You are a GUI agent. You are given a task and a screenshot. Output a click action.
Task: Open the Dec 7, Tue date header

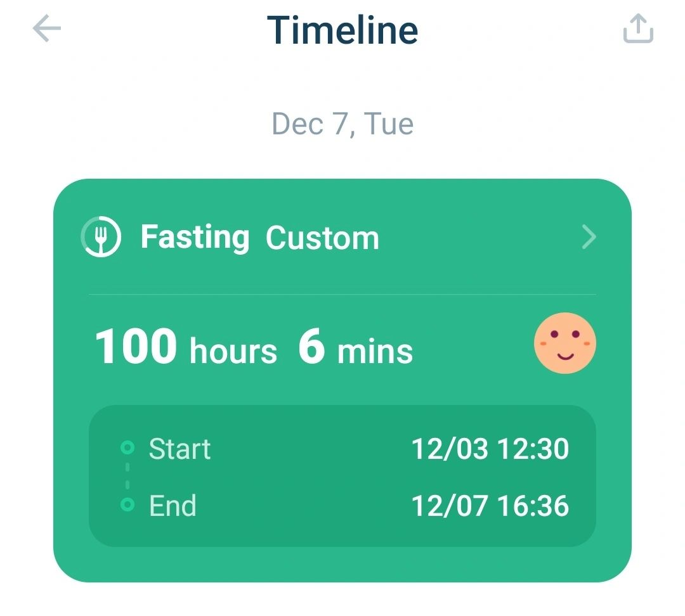point(342,123)
